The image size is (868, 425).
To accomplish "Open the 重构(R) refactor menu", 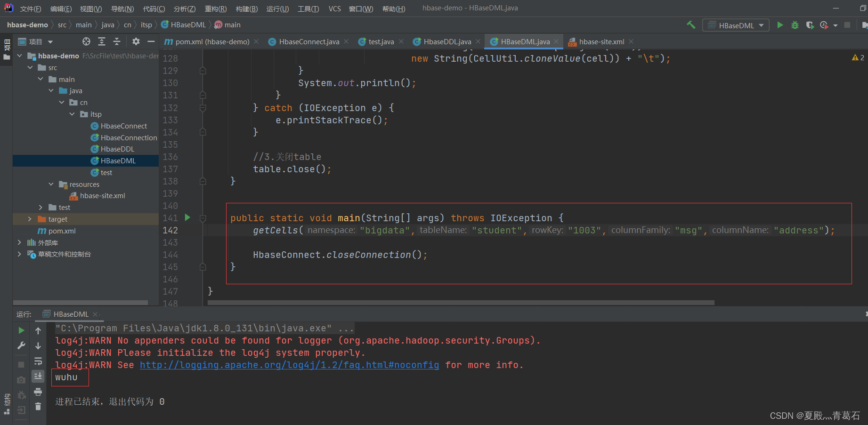I will coord(216,9).
